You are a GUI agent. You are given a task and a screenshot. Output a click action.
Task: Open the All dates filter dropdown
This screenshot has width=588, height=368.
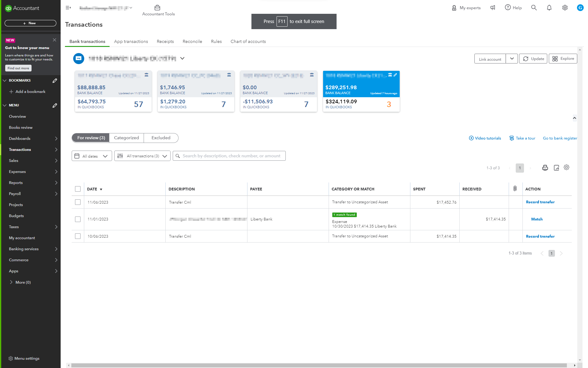coord(92,156)
